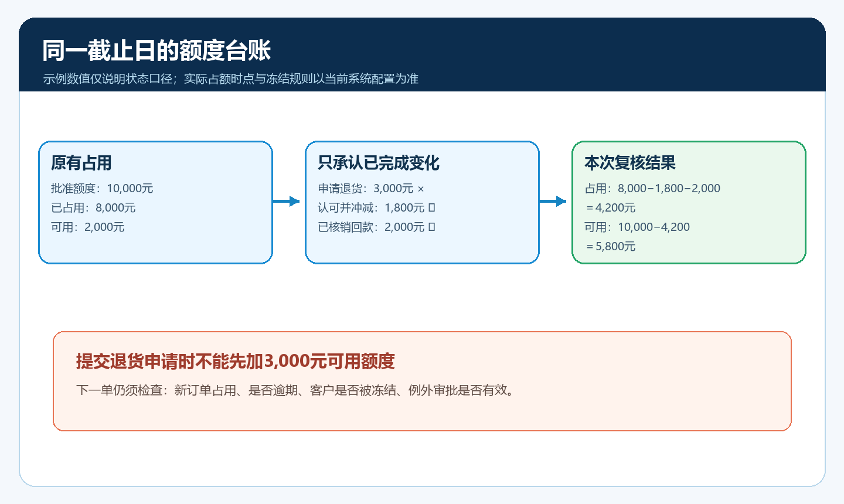Select the 已核销回款：2,000元 line
844x504 pixels.
pyautogui.click(x=377, y=227)
